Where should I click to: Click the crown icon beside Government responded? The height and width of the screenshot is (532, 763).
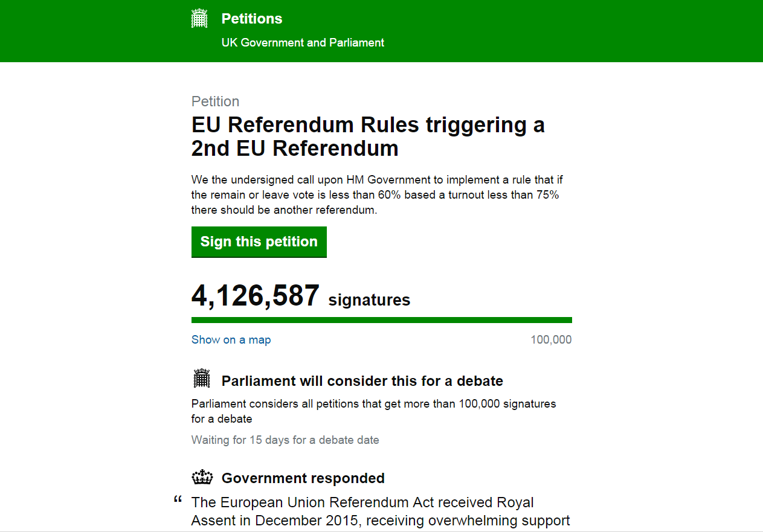coord(202,478)
